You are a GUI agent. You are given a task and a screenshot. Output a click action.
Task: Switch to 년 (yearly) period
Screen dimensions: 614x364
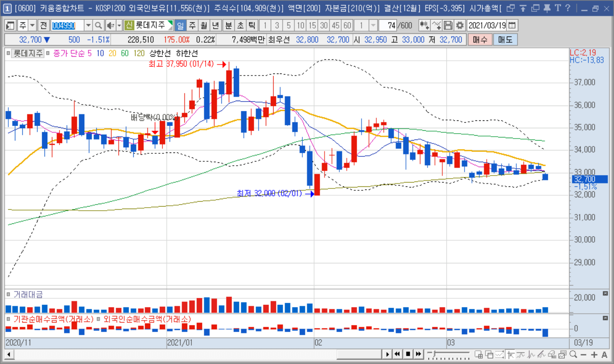216,26
